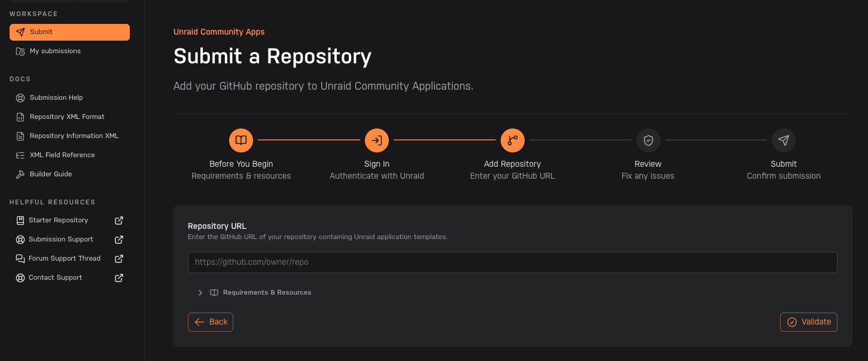This screenshot has width=868, height=361.
Task: Focus the Repository URL input field
Action: click(x=512, y=262)
